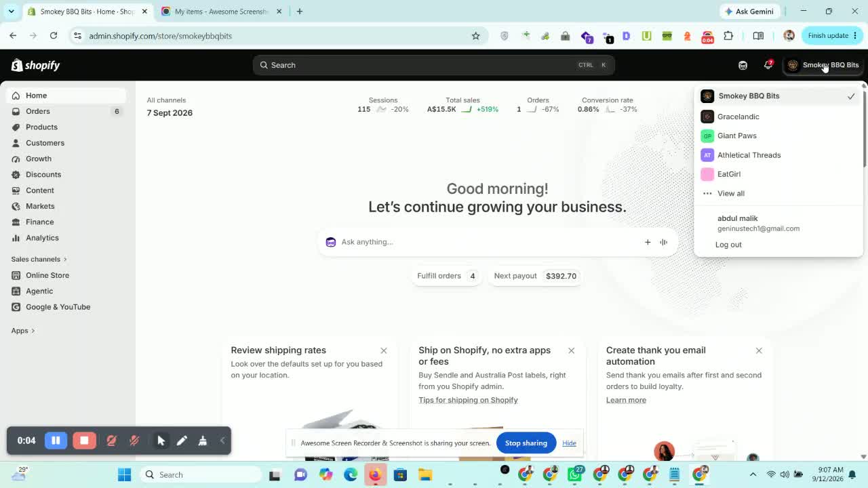This screenshot has height=488, width=868.
Task: Click the Customers person icon in sidebar
Action: tap(16, 143)
